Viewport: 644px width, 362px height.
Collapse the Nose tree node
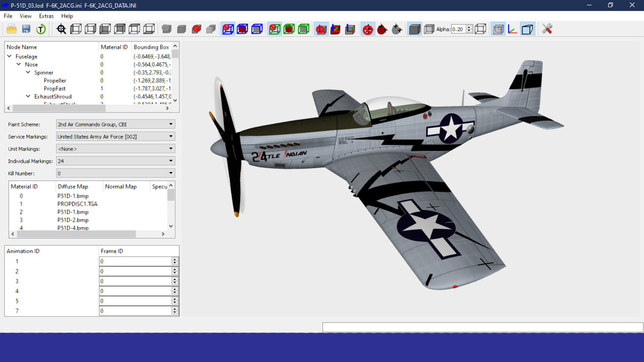[x=19, y=64]
